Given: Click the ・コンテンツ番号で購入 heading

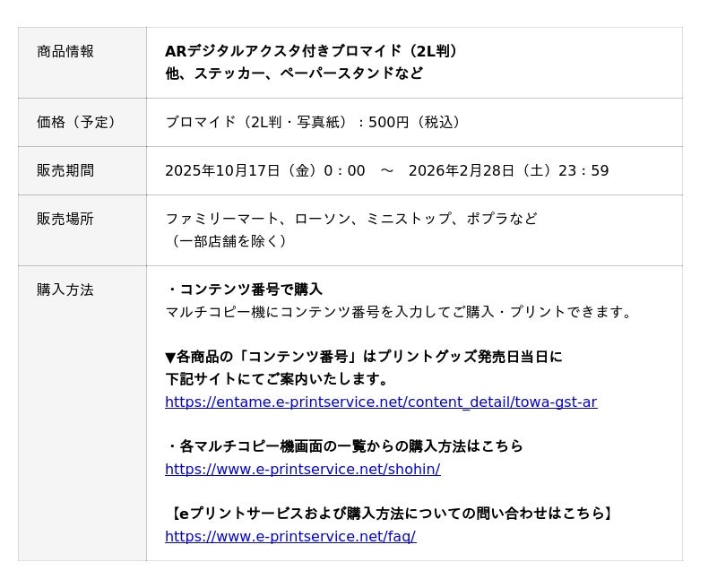Looking at the screenshot, I should click(245, 290).
